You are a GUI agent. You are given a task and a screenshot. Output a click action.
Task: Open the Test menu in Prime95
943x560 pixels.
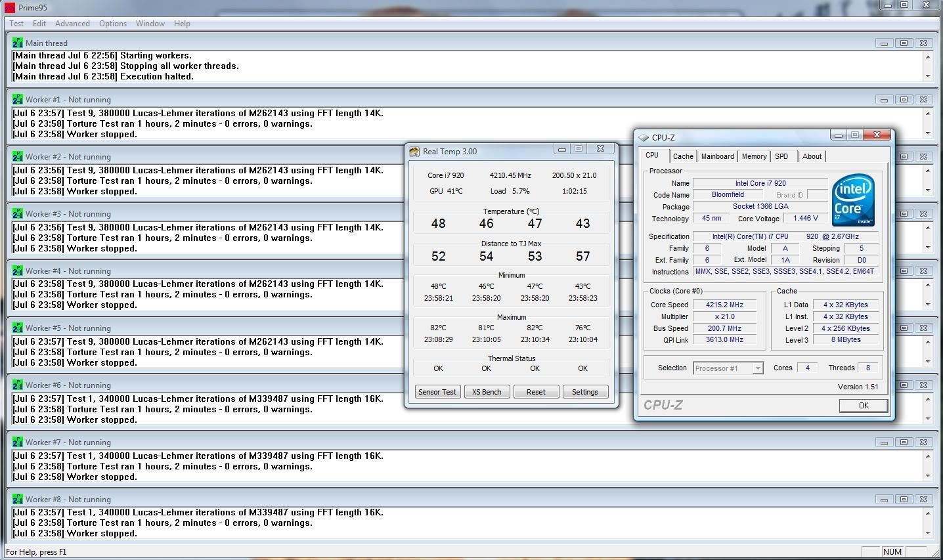(16, 24)
